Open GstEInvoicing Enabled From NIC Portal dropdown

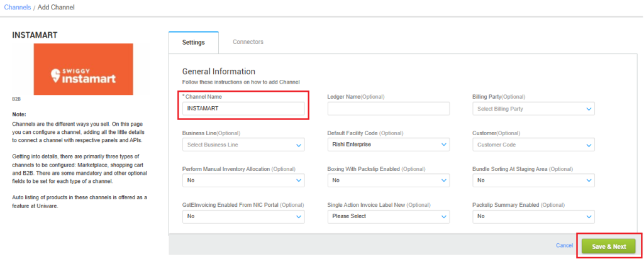[243, 216]
